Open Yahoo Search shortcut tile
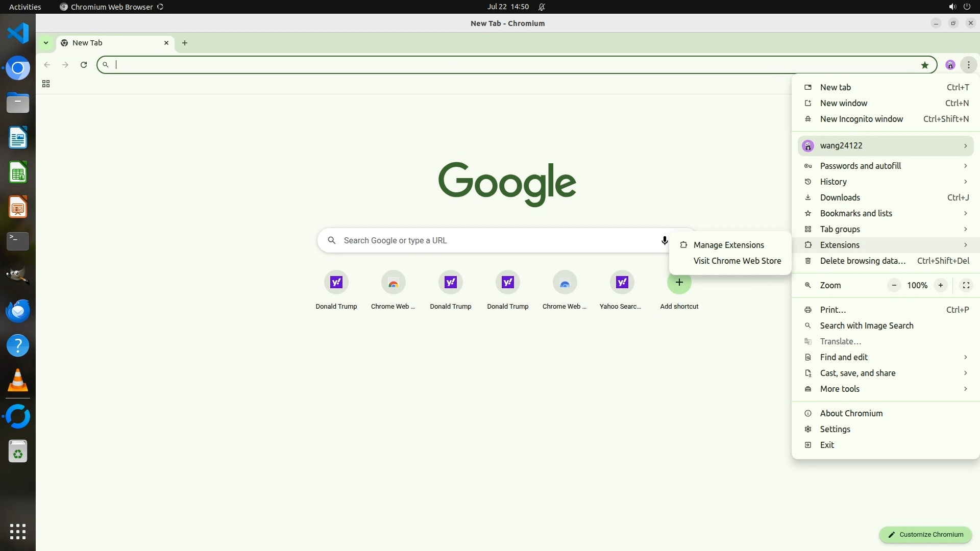The image size is (980, 551). pyautogui.click(x=622, y=283)
